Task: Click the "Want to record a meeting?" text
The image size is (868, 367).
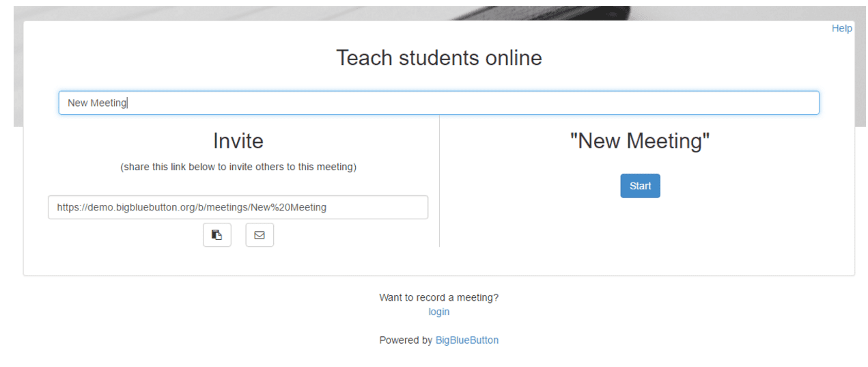Action: pyautogui.click(x=438, y=297)
